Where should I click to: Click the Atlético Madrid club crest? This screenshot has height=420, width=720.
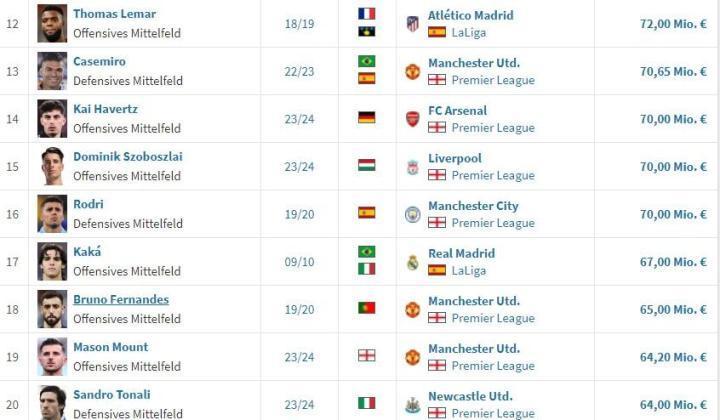click(412, 23)
